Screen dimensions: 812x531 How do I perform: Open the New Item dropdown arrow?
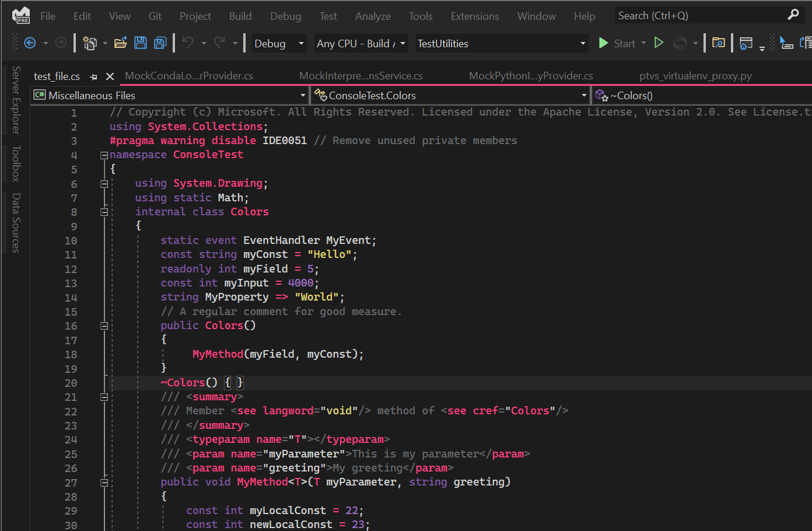click(x=105, y=43)
